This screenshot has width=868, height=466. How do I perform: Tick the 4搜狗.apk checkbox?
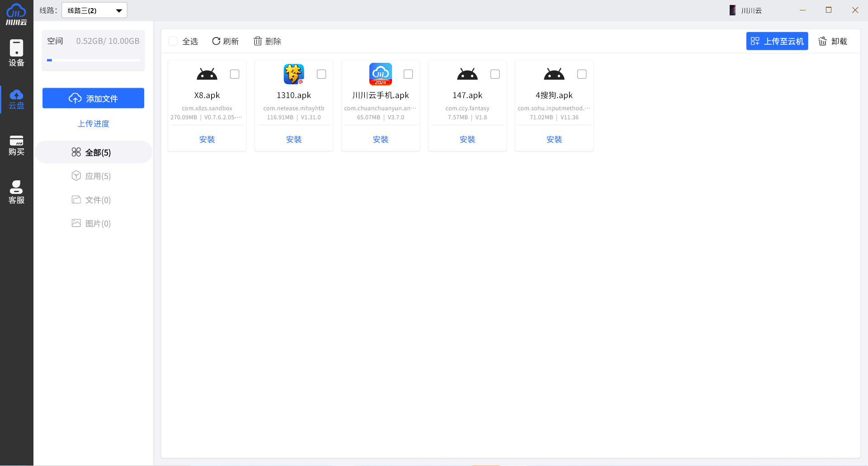coord(582,74)
